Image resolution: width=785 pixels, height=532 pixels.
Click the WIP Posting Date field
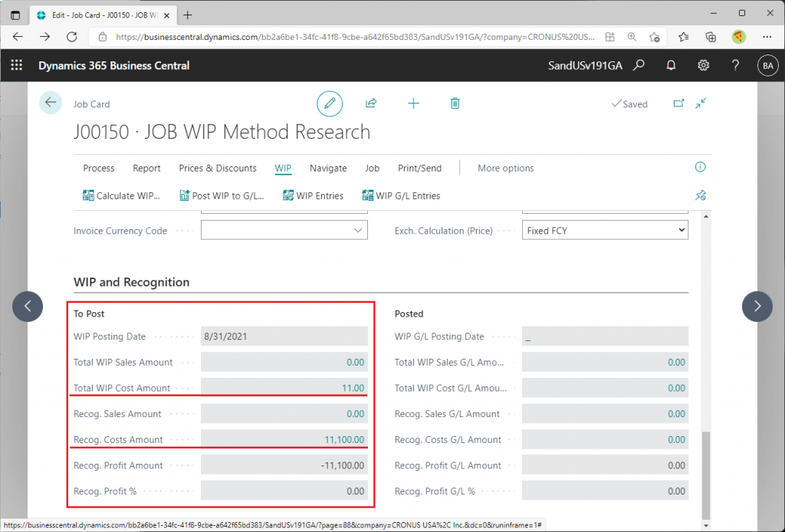coord(284,337)
